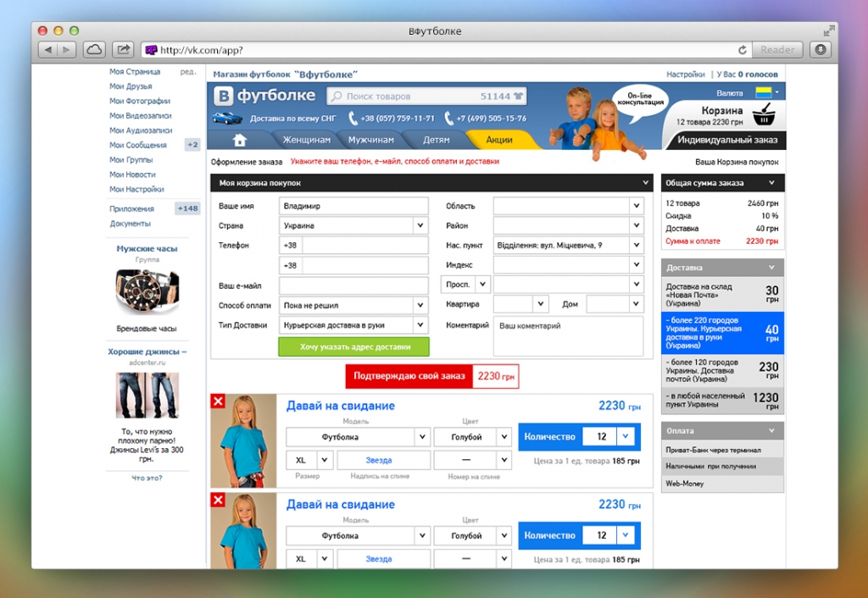This screenshot has width=868, height=598.
Task: Open the Настройки link in the header
Action: click(x=685, y=75)
